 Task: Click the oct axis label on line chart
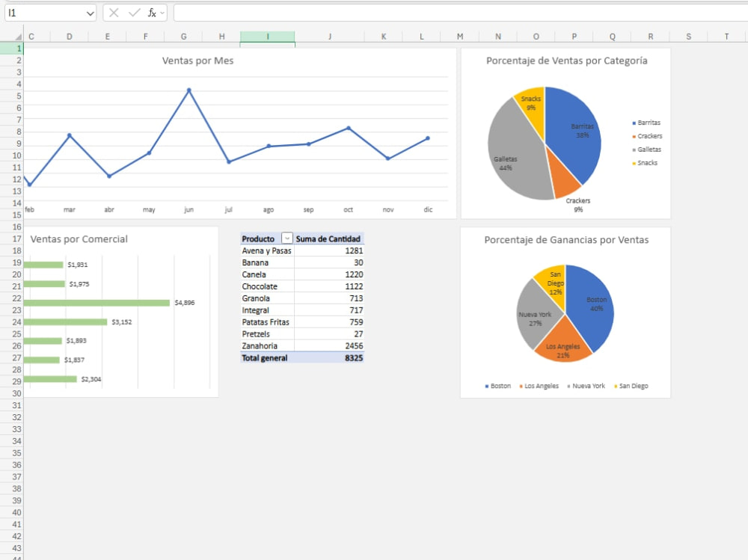[x=349, y=209]
